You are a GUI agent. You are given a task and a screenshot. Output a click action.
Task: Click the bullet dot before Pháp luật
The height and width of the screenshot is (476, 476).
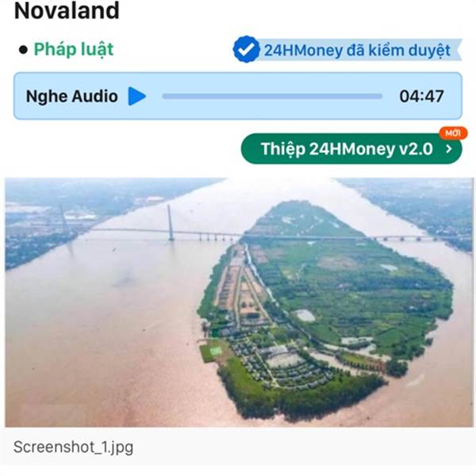point(23,50)
